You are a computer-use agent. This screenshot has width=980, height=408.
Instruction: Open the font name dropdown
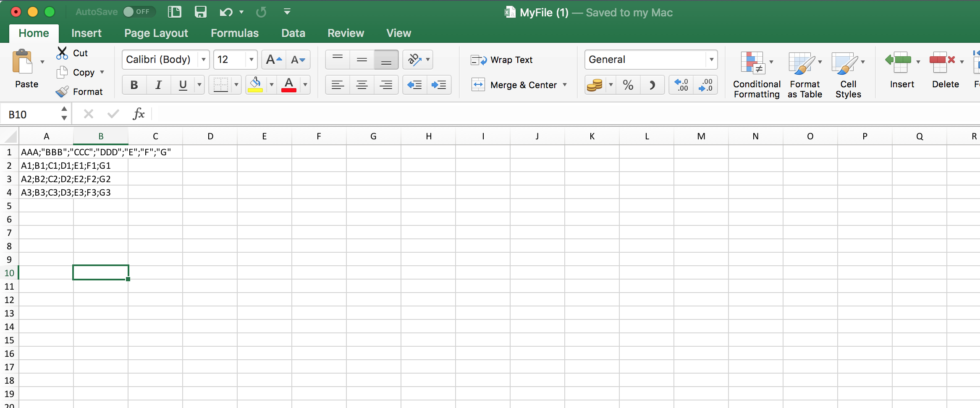click(x=203, y=59)
